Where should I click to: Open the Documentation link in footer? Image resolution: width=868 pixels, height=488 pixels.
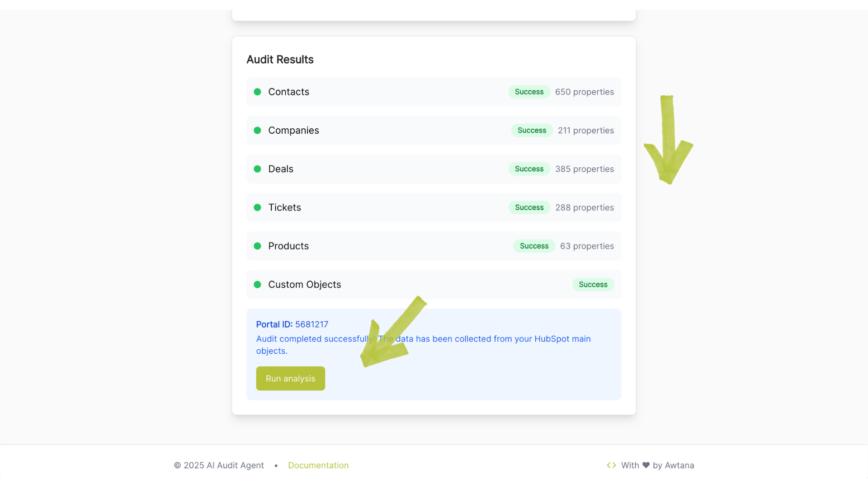pos(318,465)
